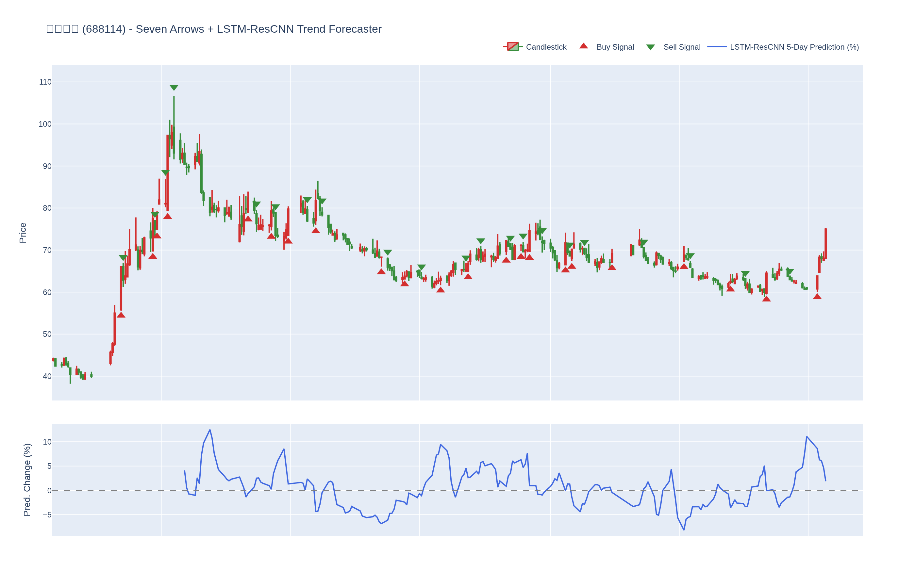Click the Price y-axis title
Viewport: 915px width, 588px height.
pos(23,233)
